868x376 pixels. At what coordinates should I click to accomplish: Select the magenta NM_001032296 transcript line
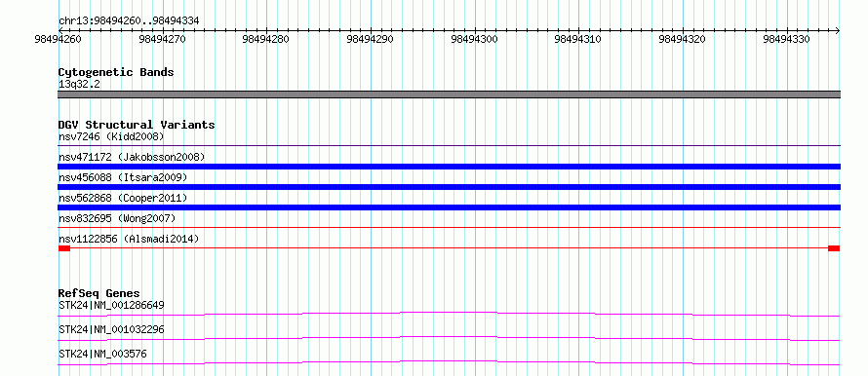(x=449, y=338)
